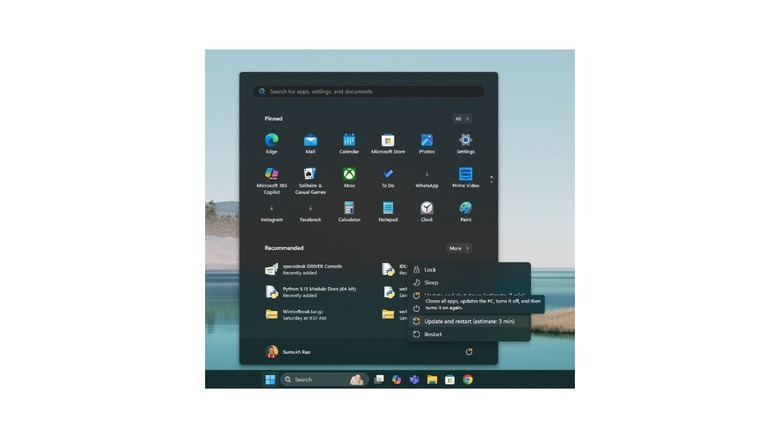Open Notepad from Pinned apps
This screenshot has height=438, width=780.
tap(388, 212)
